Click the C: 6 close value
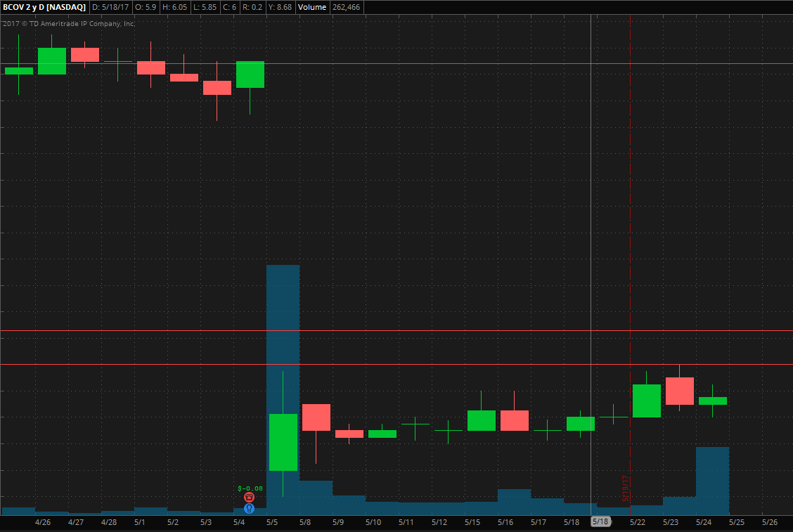Image resolution: width=793 pixels, height=532 pixels. click(230, 7)
